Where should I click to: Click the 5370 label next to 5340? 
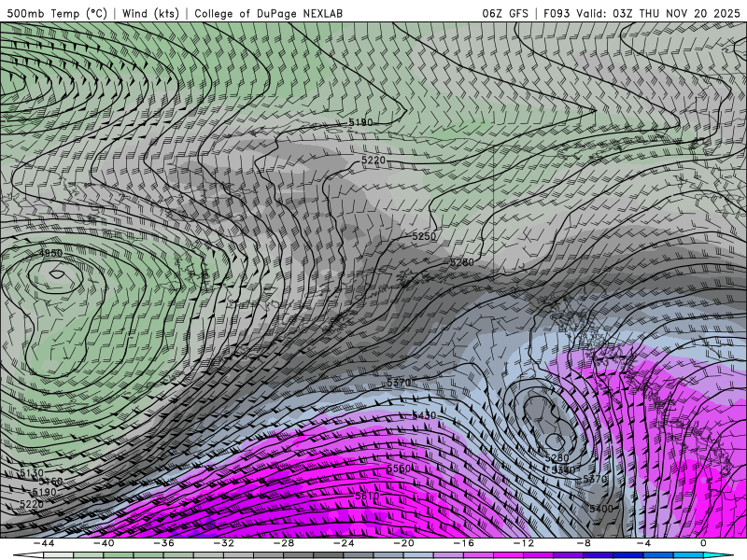(595, 479)
